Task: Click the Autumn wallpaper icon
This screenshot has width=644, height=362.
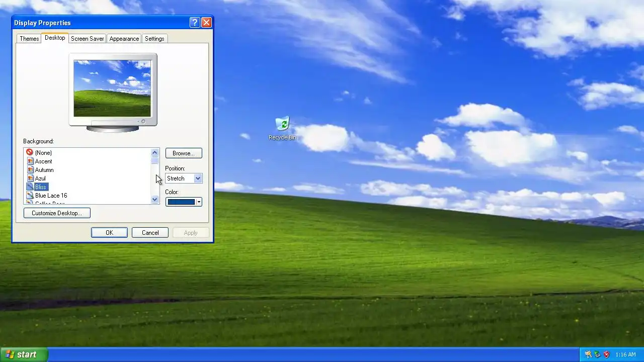Action: point(30,169)
